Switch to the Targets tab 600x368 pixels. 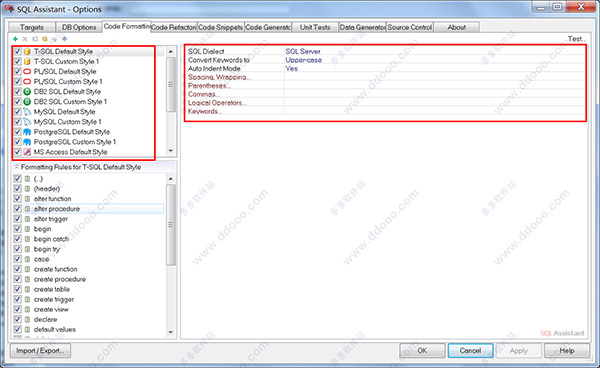[x=32, y=27]
